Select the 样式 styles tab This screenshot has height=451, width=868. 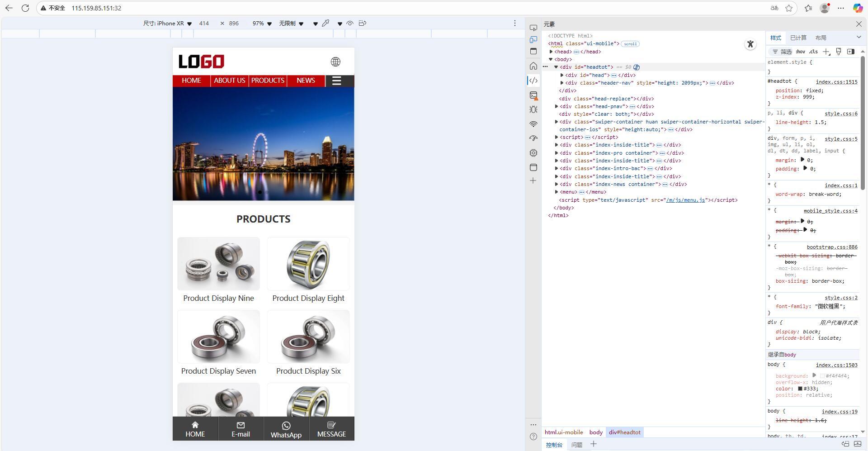coord(776,38)
